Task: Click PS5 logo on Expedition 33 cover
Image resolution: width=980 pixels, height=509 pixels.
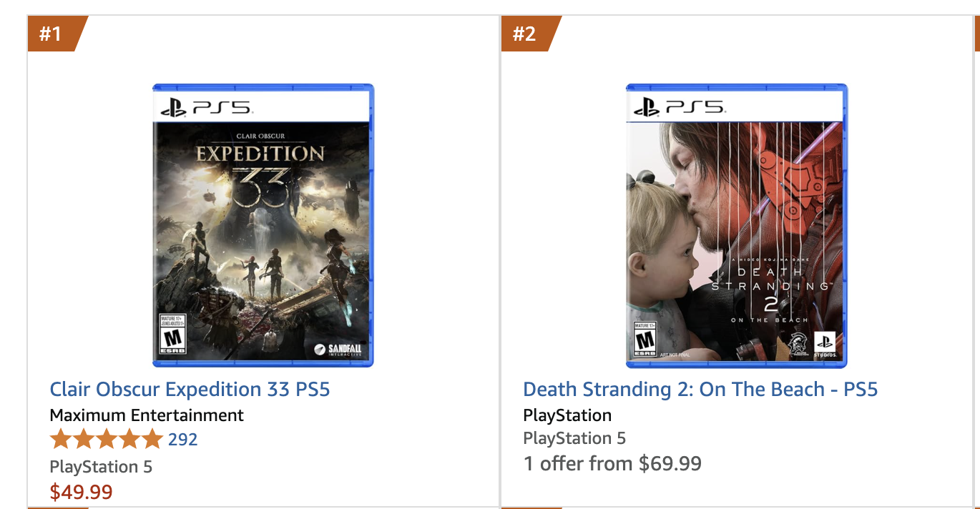Action: 206,108
